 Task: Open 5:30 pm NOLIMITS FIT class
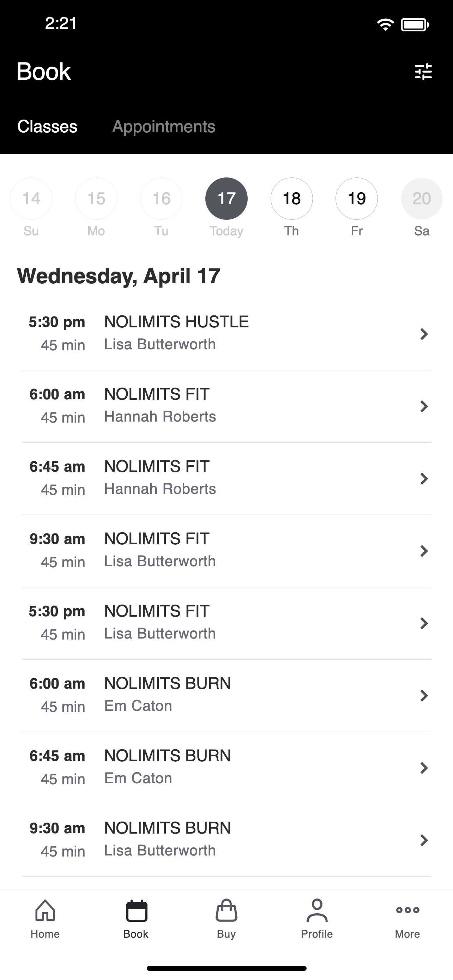click(226, 623)
